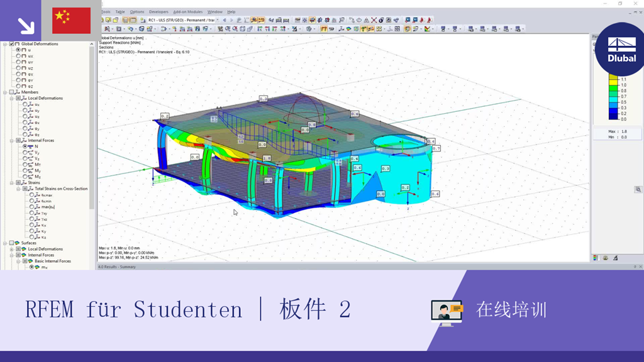644x362 pixels.
Task: Click the panel factors tab icon
Action: pos(606,258)
